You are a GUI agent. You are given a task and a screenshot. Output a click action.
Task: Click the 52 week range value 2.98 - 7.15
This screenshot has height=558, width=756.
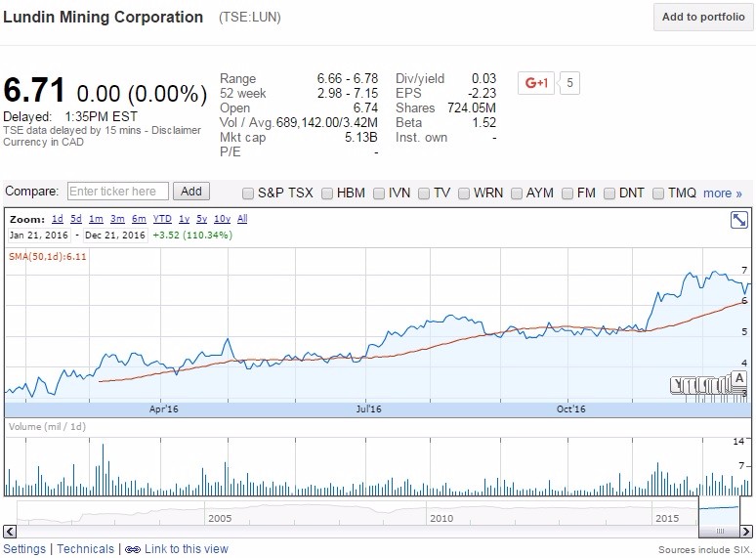click(x=347, y=93)
